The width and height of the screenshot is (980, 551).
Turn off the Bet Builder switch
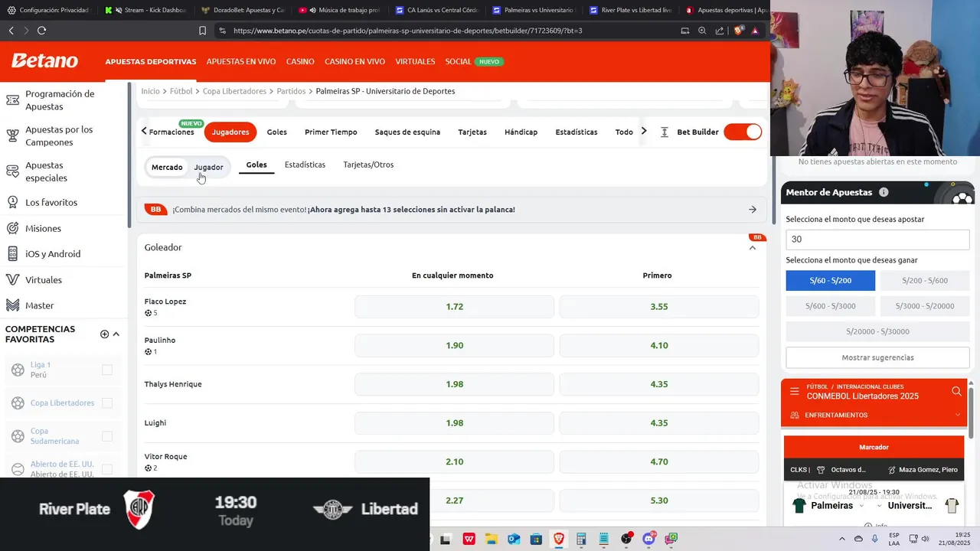pyautogui.click(x=743, y=132)
